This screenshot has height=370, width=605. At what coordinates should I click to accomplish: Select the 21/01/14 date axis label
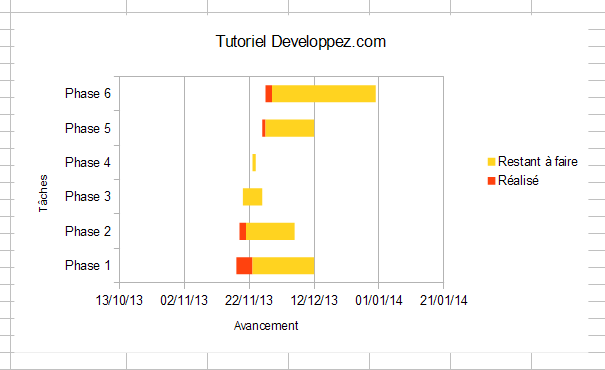coord(443,300)
